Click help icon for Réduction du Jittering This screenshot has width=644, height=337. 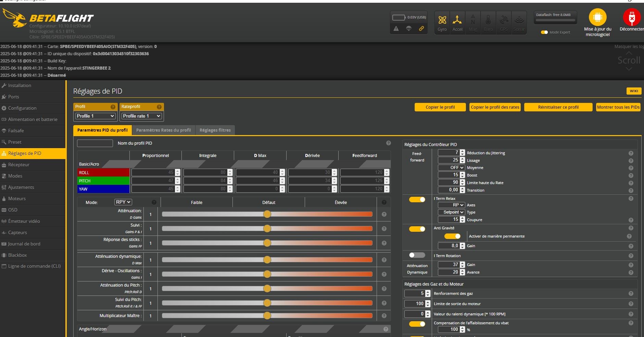(631, 153)
